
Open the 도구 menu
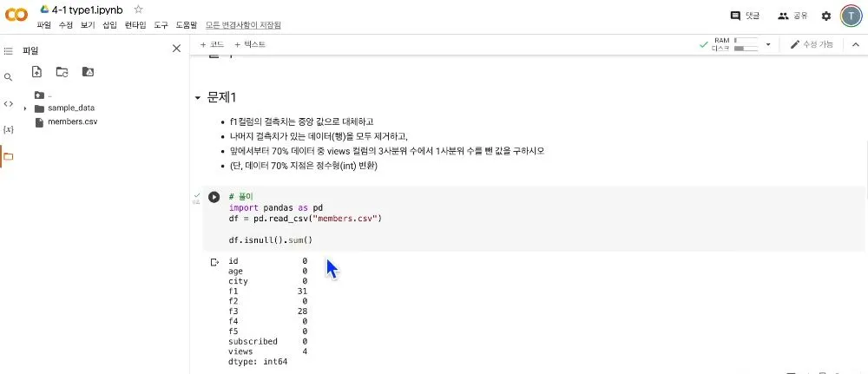161,25
